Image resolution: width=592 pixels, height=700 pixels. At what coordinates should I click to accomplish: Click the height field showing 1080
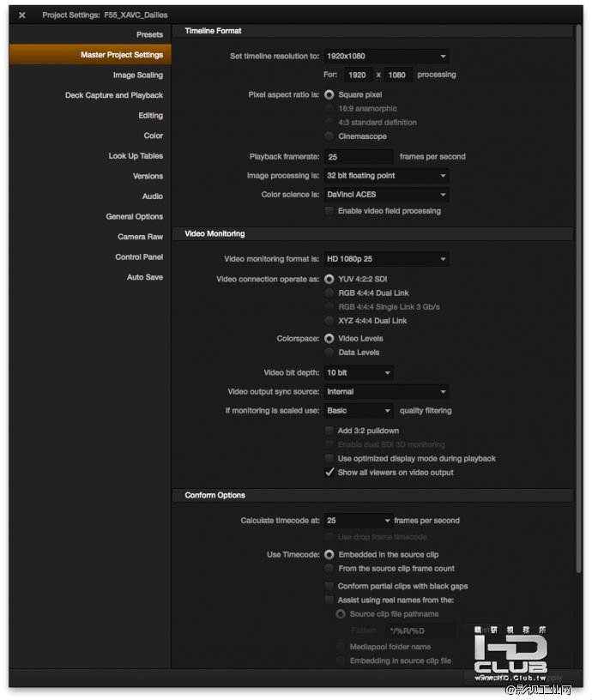click(x=398, y=75)
